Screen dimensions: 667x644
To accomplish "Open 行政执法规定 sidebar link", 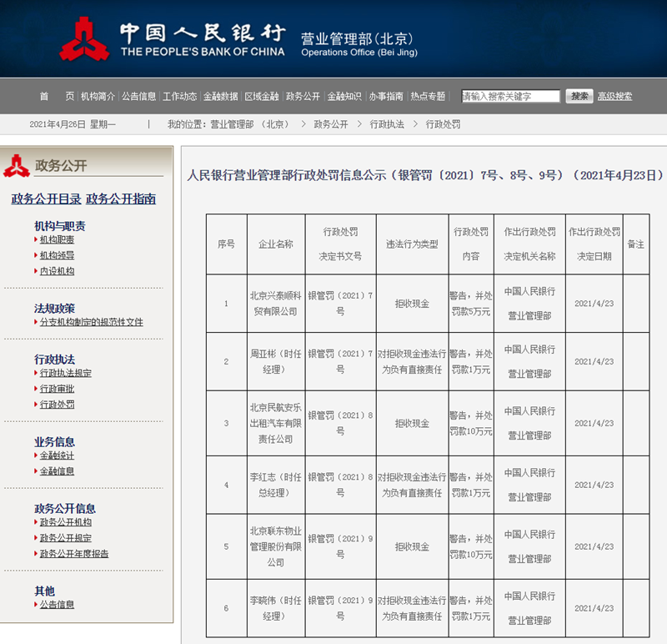I will 66,373.
